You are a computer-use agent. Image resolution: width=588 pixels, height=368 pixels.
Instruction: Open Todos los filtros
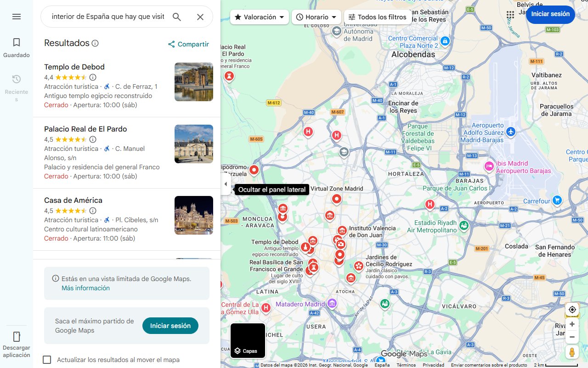point(378,17)
